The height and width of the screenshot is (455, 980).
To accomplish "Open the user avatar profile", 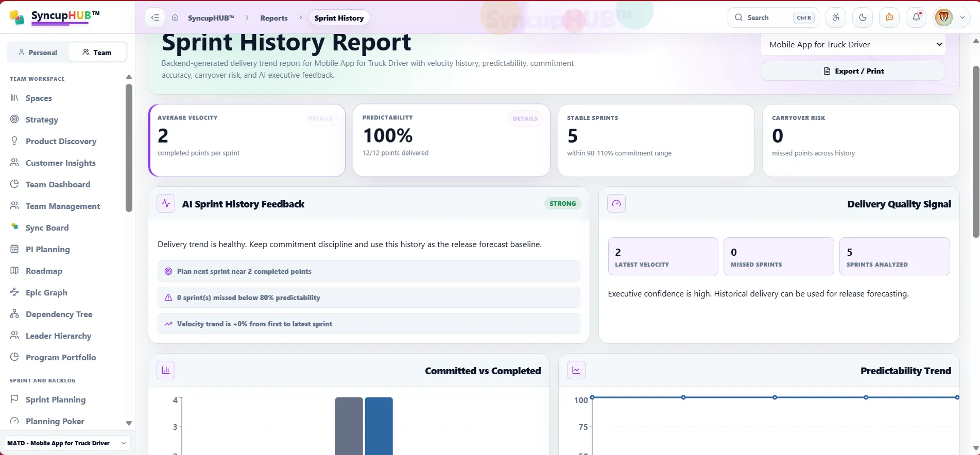I will click(944, 17).
